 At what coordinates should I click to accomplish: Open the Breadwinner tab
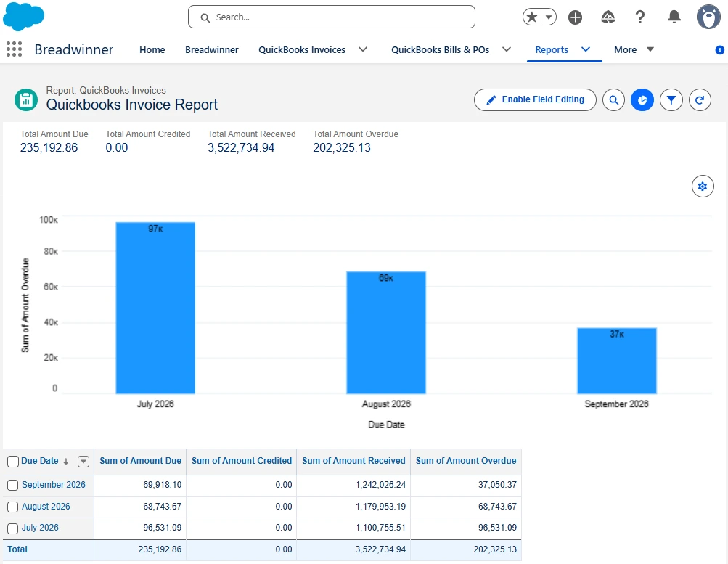(x=212, y=49)
